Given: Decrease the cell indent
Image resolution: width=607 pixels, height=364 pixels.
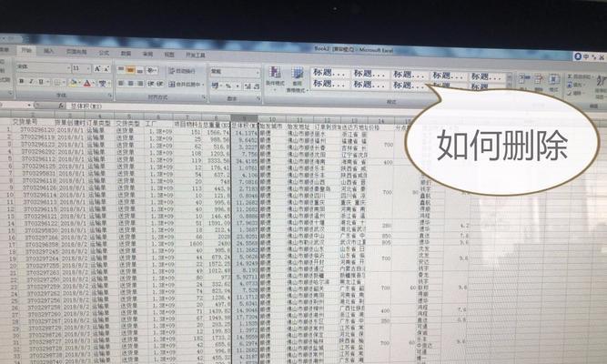Looking at the screenshot, I should click(x=150, y=84).
